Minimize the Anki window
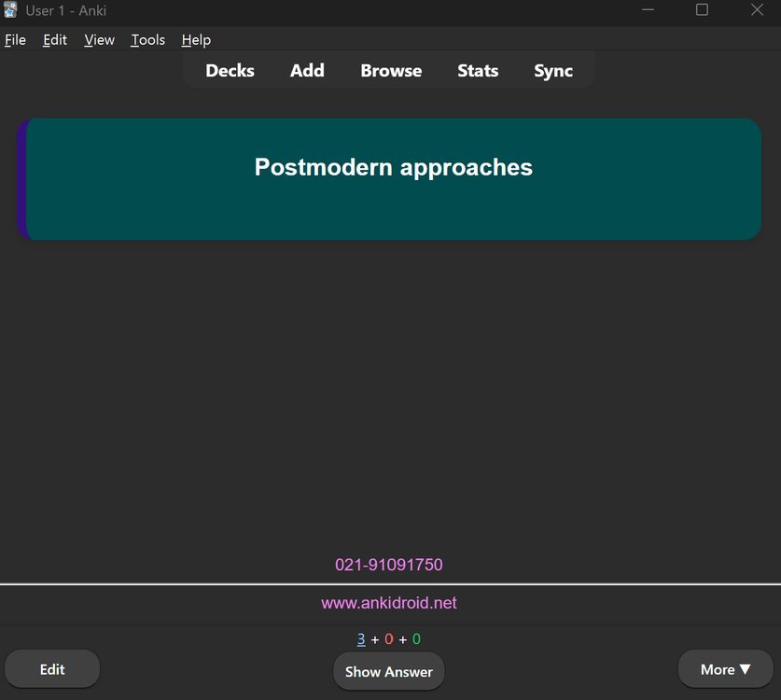 (648, 10)
